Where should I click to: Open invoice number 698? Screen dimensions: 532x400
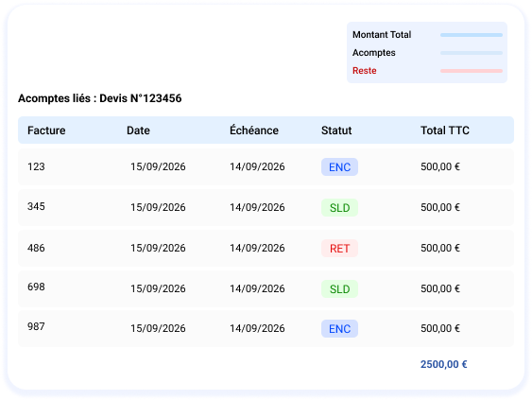tap(36, 287)
